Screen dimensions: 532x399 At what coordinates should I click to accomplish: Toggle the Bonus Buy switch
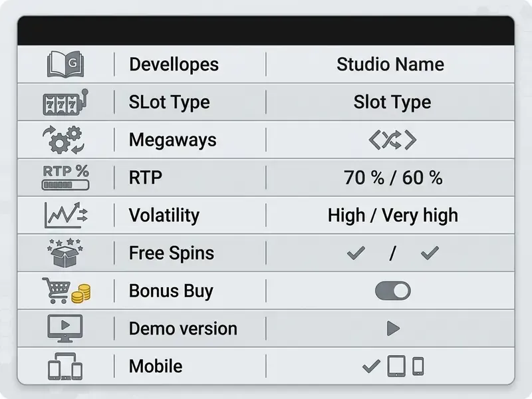[x=392, y=291]
